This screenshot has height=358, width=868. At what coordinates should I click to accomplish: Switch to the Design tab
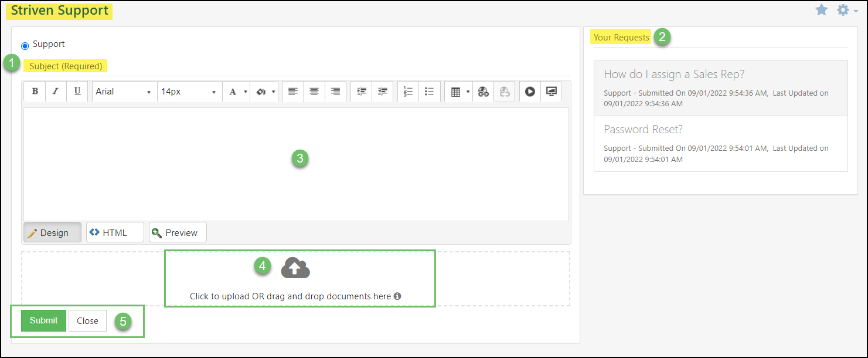52,232
